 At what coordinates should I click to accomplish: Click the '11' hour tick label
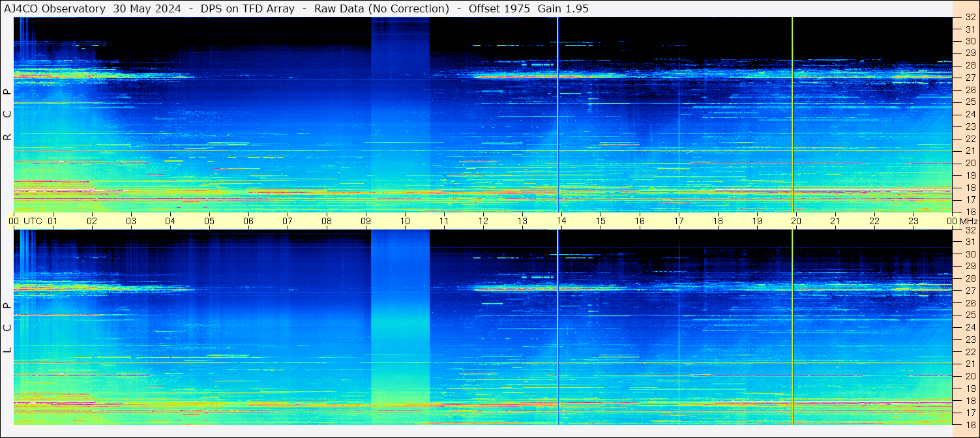(x=444, y=221)
